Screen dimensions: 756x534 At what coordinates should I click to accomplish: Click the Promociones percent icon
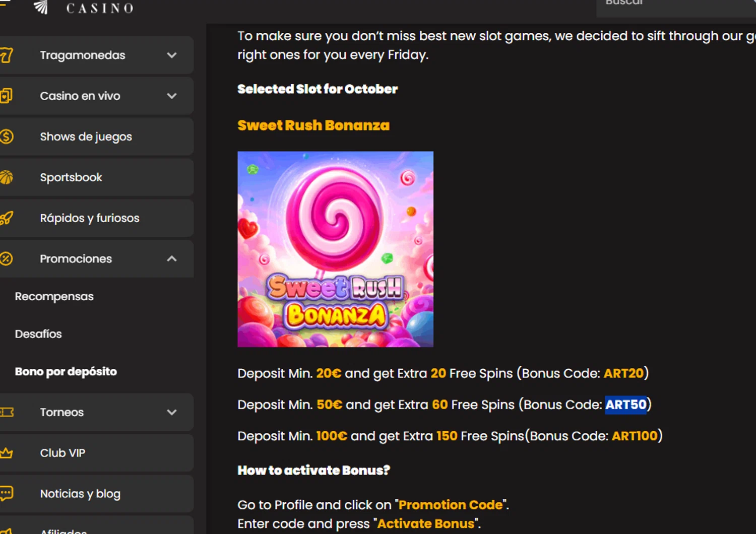point(6,259)
